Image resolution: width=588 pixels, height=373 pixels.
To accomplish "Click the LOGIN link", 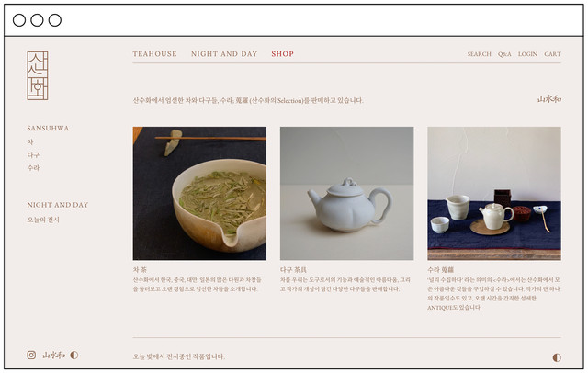I will [527, 54].
